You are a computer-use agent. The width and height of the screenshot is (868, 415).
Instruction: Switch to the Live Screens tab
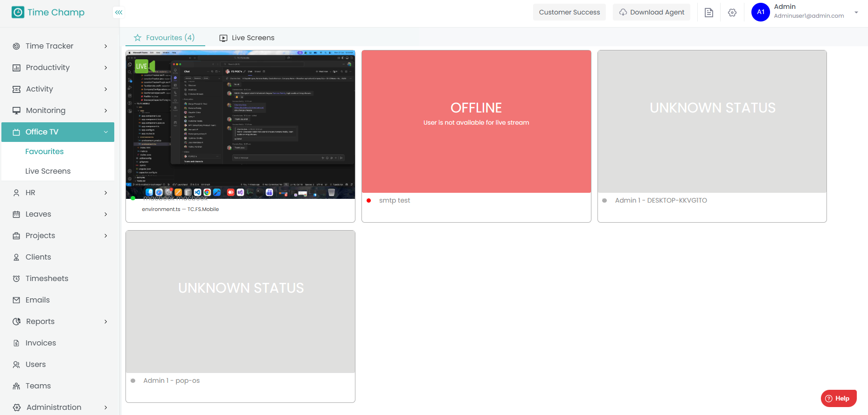click(247, 38)
